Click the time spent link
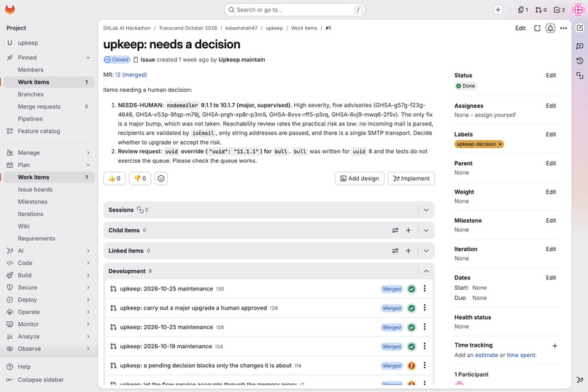Viewport: 588px width, 392px height. (521, 355)
